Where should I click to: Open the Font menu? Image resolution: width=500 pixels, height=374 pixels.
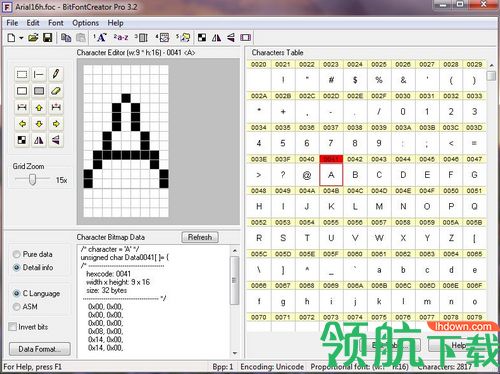[x=56, y=23]
